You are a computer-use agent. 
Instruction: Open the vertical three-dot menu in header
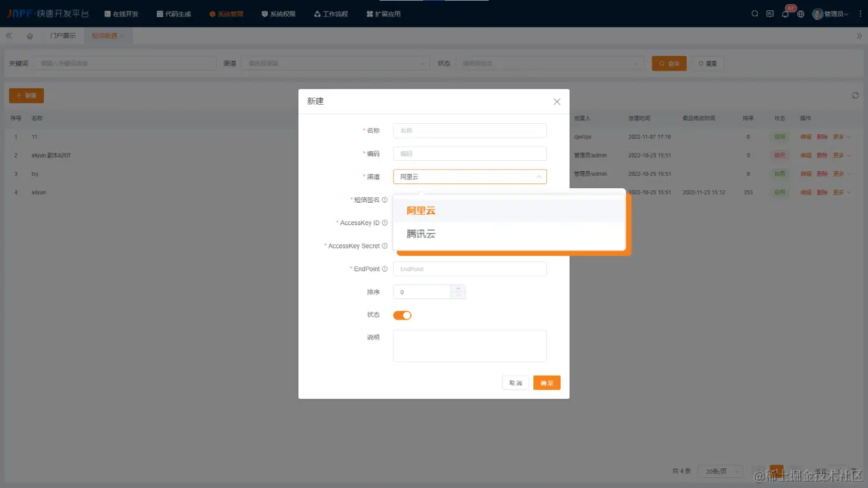860,14
